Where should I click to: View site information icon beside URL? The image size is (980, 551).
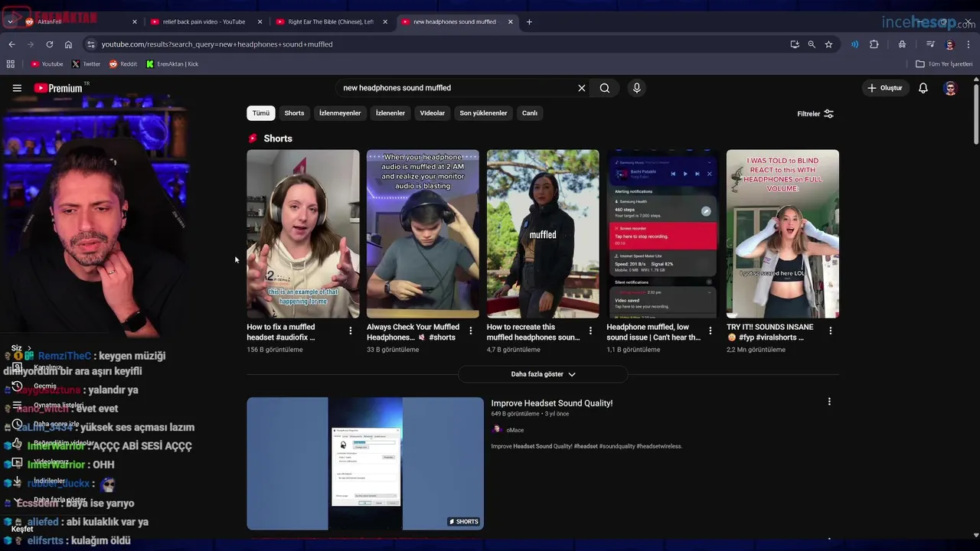point(91,44)
